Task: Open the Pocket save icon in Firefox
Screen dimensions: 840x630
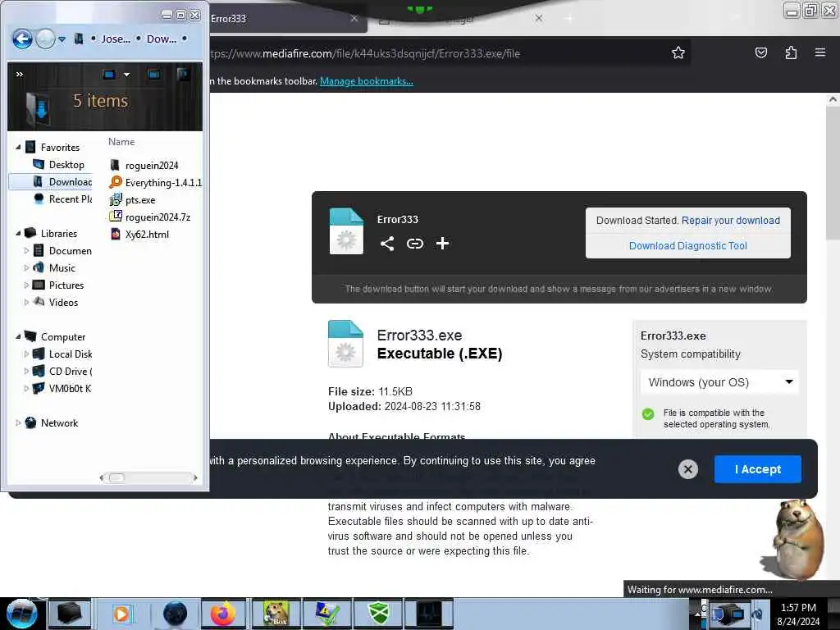Action: 760,52
